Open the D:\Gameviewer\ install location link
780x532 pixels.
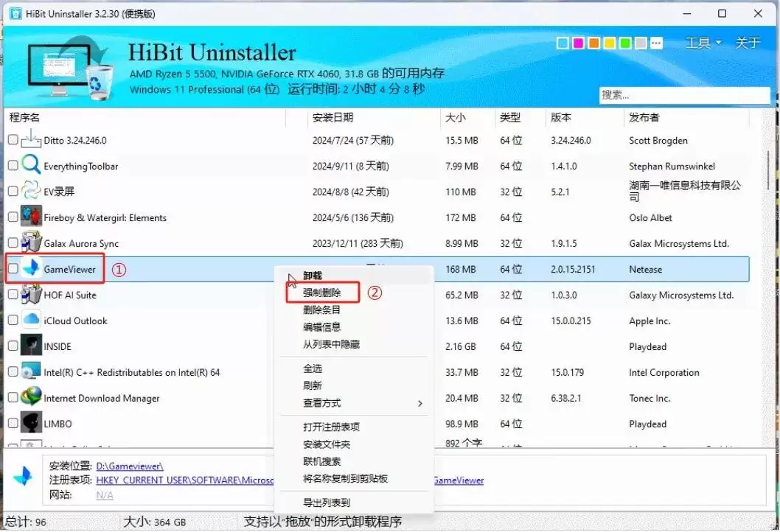click(x=130, y=466)
